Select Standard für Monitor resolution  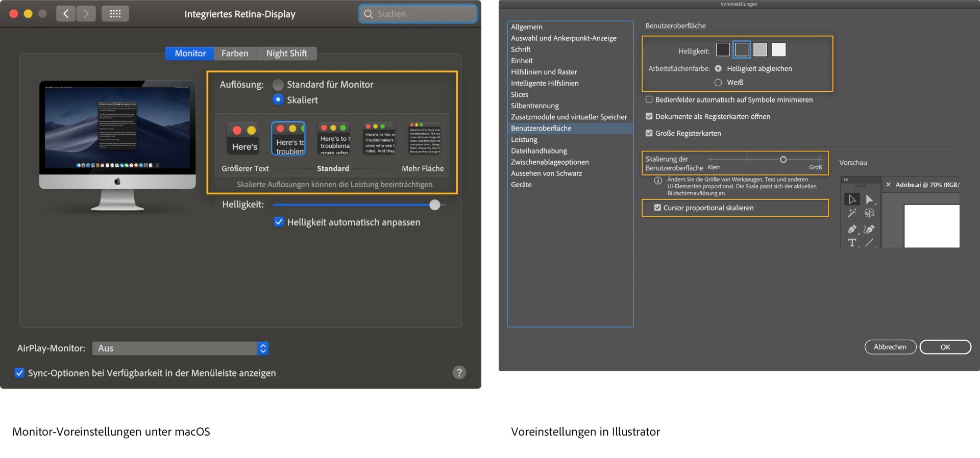[278, 85]
